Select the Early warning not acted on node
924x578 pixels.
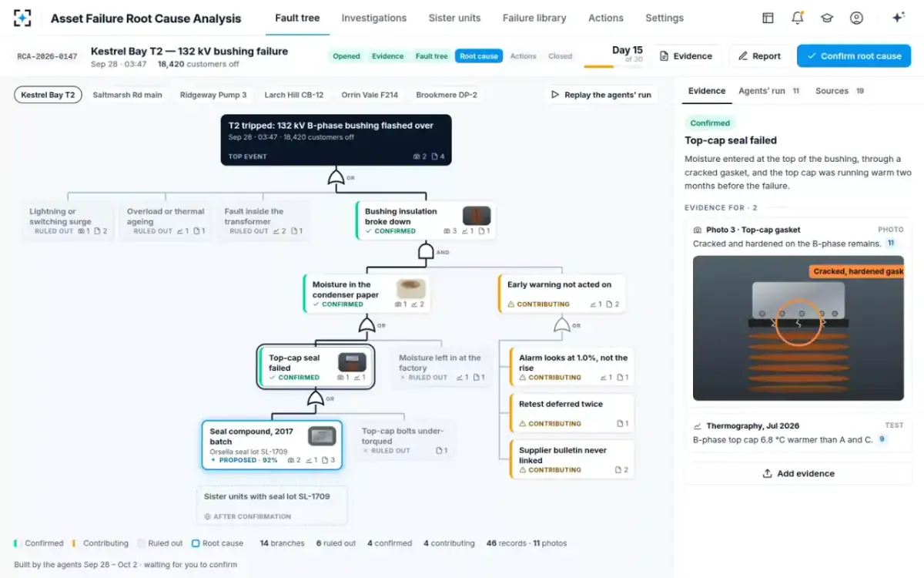point(562,294)
